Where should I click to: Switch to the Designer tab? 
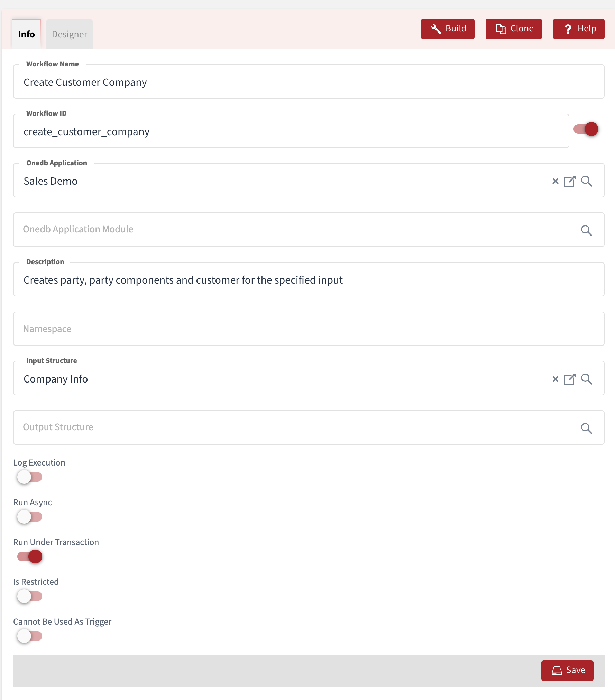click(69, 34)
